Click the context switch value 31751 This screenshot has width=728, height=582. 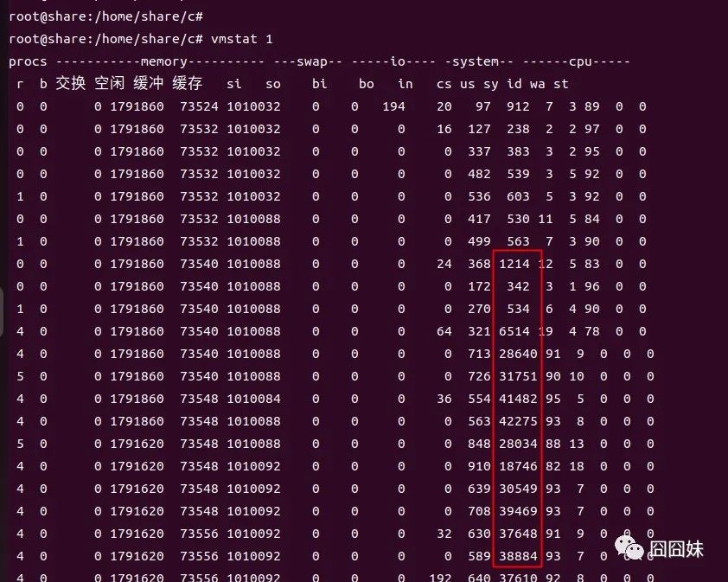click(518, 376)
